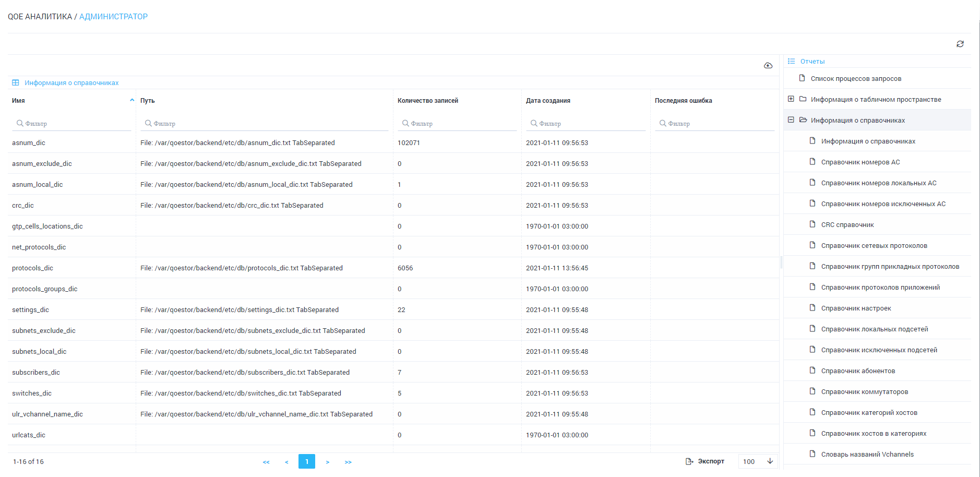This screenshot has height=477, width=980.
Task: Expand Информация о табличном пространстве folder
Action: click(x=791, y=99)
